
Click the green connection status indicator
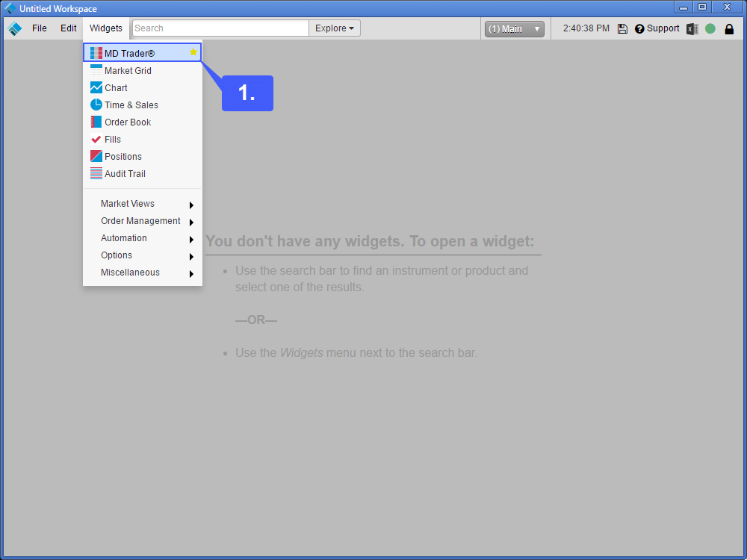(x=710, y=28)
